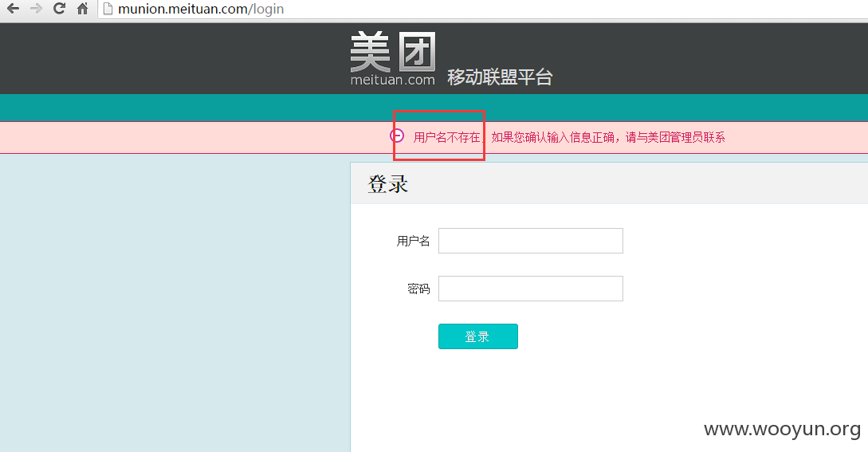Focus the address bar showing munion.meituan.com/login
The height and width of the screenshot is (452, 868).
pyautogui.click(x=481, y=9)
